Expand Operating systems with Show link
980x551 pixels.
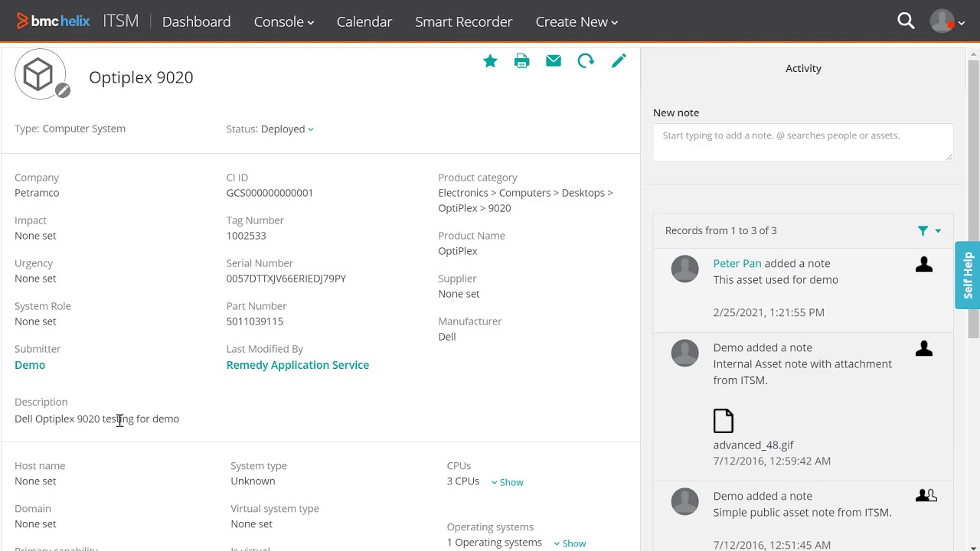click(x=570, y=543)
